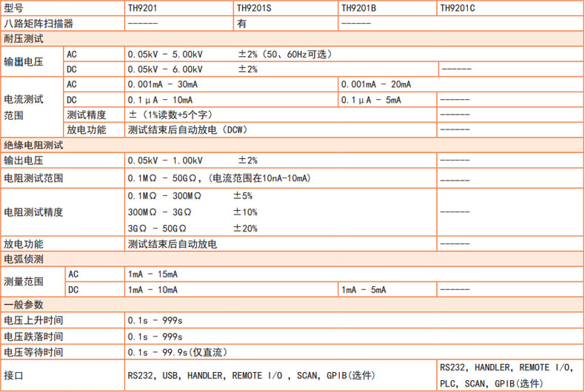Click the TH9201S model column header
Viewport: 585px width, 392px height.
pyautogui.click(x=254, y=8)
